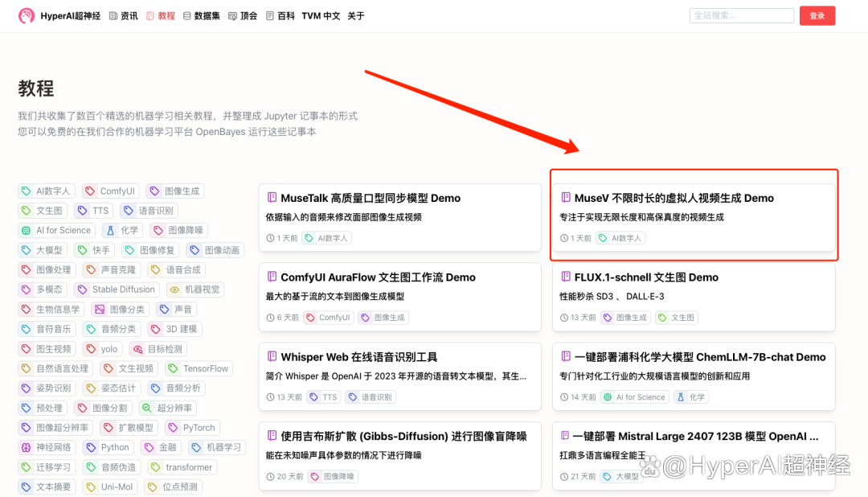The image size is (868, 497).
Task: Select the AI数字人 tag under MuseTalk card
Action: pos(326,238)
